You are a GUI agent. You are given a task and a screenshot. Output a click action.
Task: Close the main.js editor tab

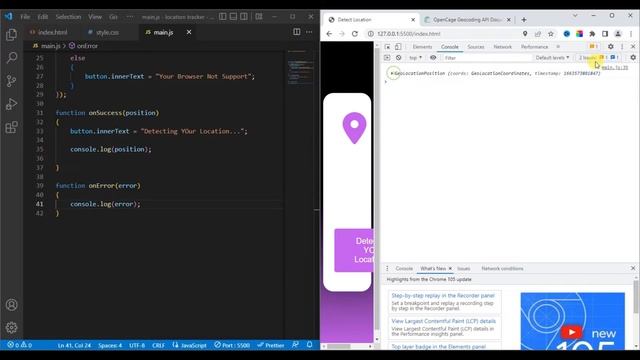pos(189,32)
